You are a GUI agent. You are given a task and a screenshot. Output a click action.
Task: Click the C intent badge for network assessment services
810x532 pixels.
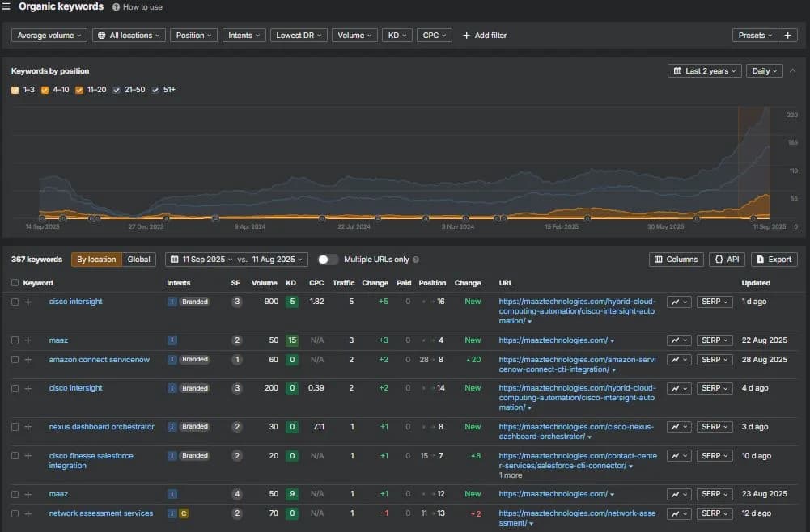184,513
